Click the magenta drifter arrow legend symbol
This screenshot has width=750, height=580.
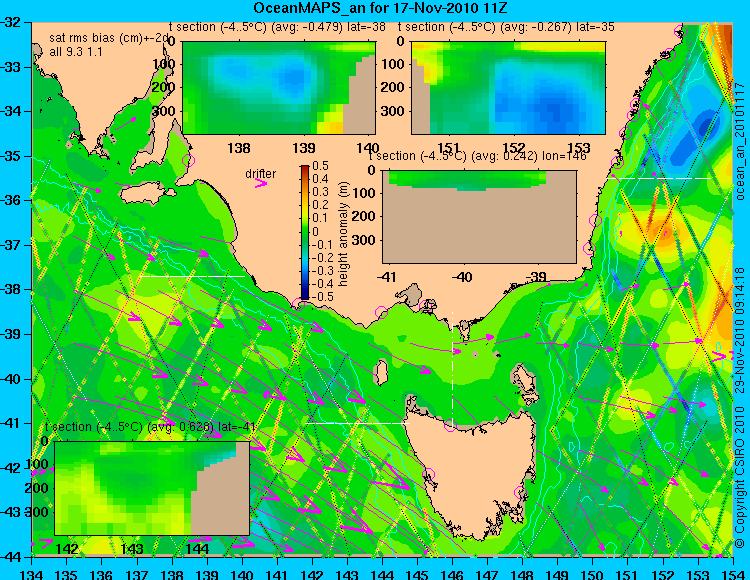click(x=261, y=183)
